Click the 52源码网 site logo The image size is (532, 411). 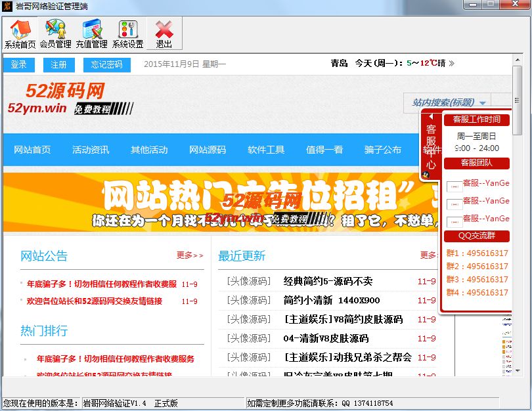70,98
